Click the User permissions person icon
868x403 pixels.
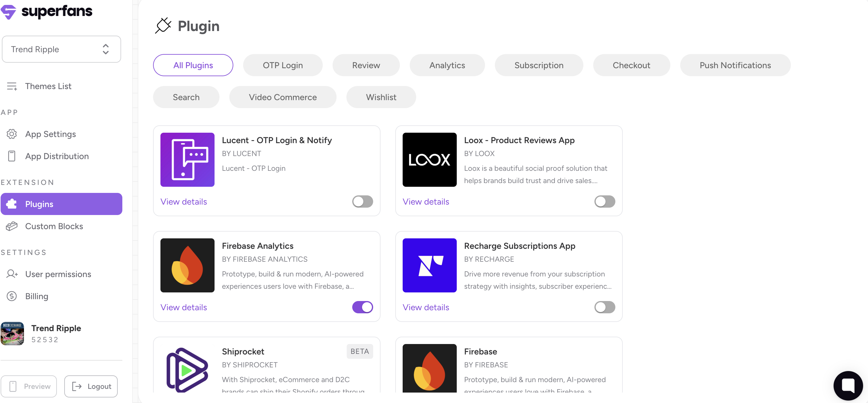point(12,274)
